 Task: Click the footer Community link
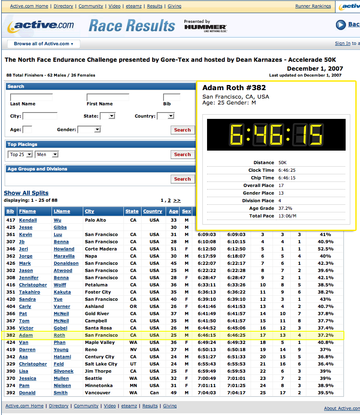86,406
